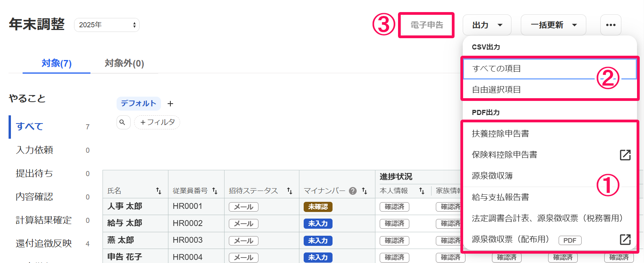Sort by 氏名 column arrows

(x=159, y=191)
